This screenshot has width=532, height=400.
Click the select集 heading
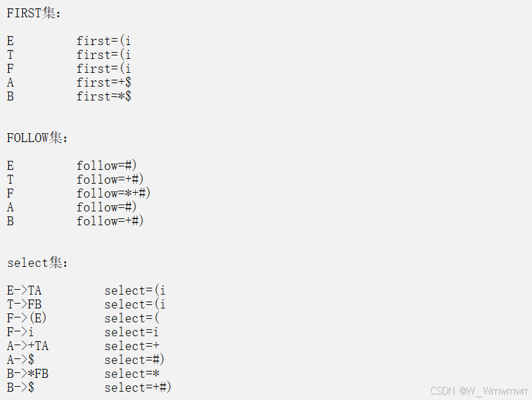tap(37, 263)
